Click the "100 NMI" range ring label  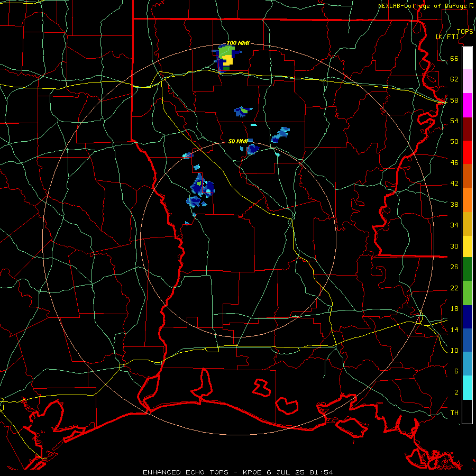click(238, 43)
